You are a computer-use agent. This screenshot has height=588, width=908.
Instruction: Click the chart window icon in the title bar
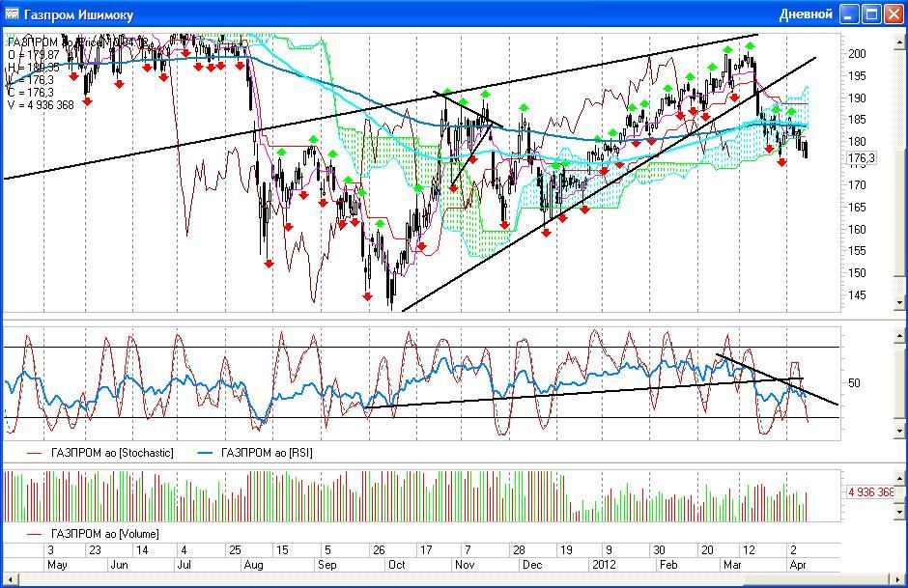(x=12, y=14)
